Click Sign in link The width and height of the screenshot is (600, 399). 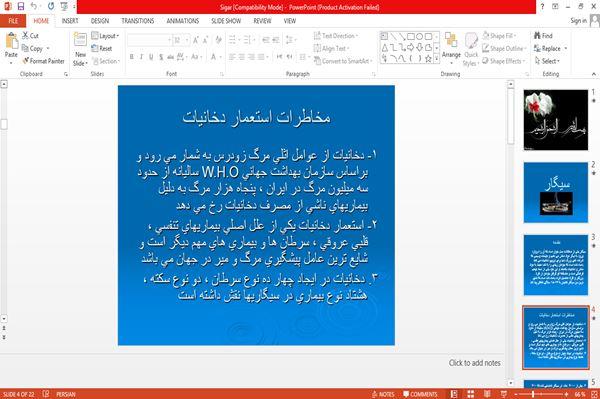point(578,21)
